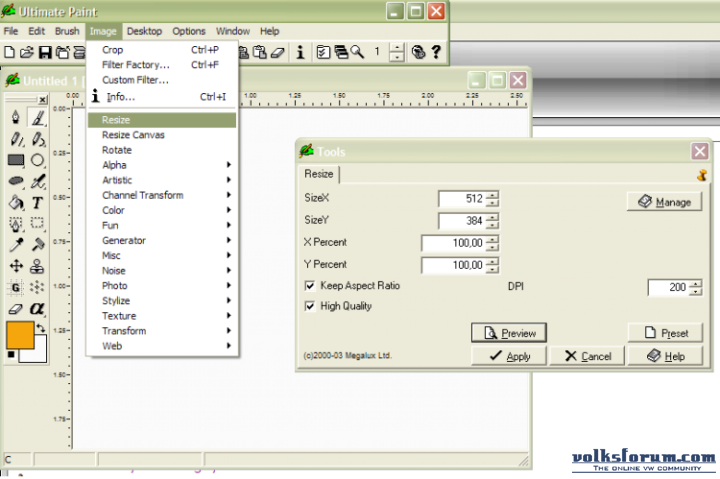
Task: Select the alpha tool in toolbox
Action: point(37,308)
